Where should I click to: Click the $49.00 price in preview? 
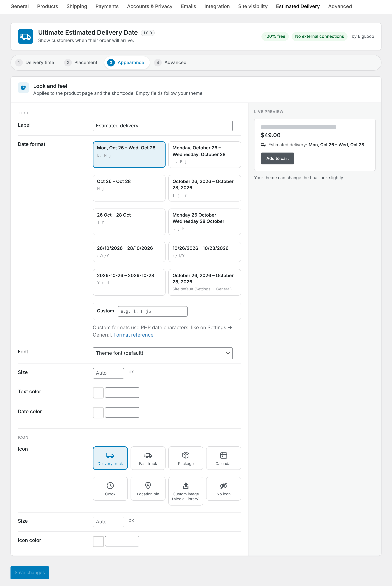[x=270, y=135]
